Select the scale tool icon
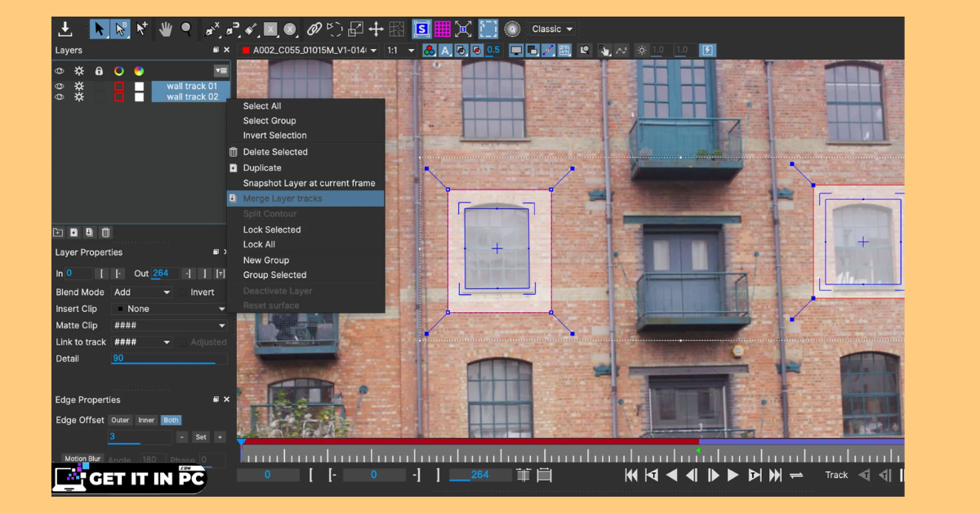 355,29
